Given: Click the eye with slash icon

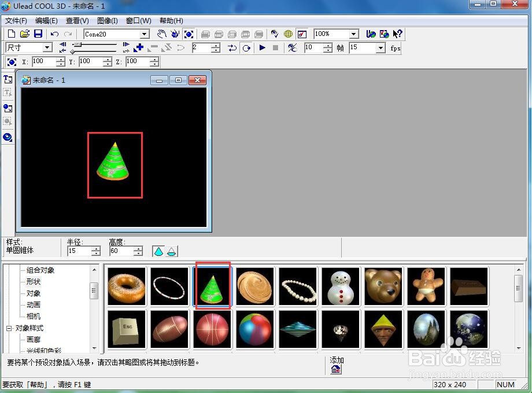Looking at the screenshot, I should (x=292, y=48).
